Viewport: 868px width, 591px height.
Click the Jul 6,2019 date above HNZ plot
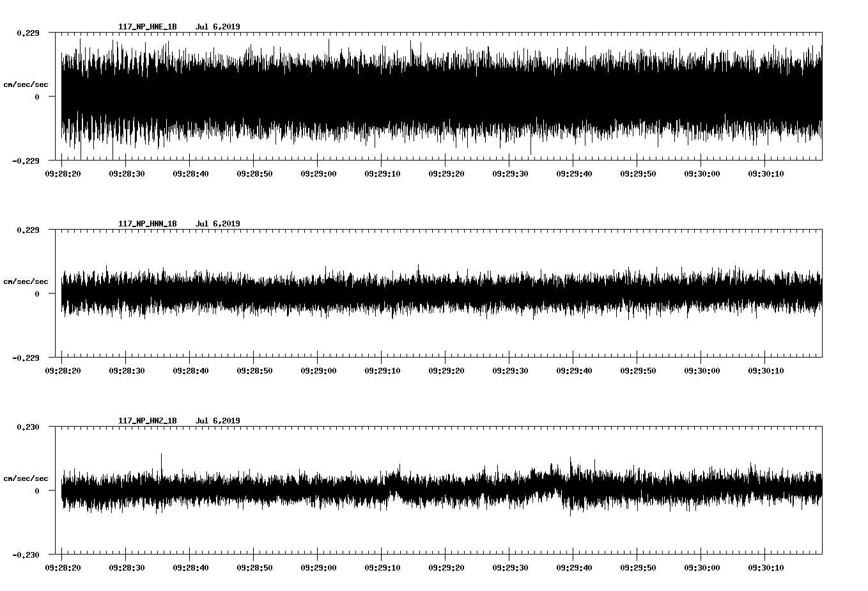point(217,421)
